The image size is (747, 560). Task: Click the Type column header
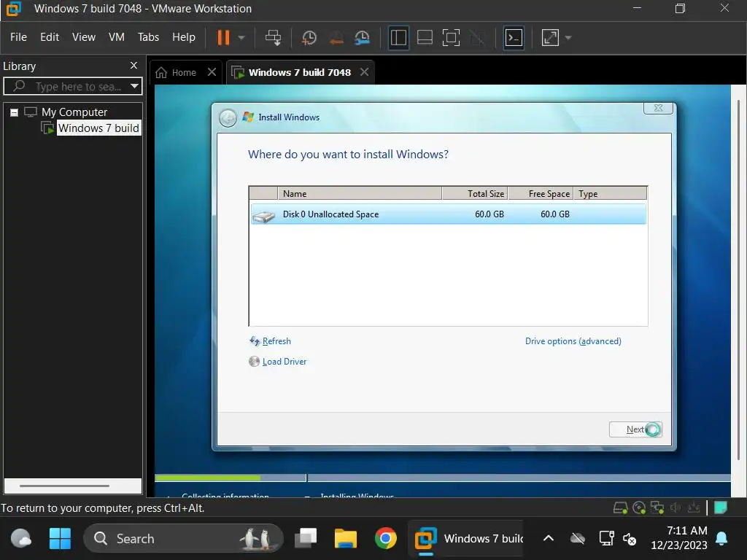(x=611, y=193)
